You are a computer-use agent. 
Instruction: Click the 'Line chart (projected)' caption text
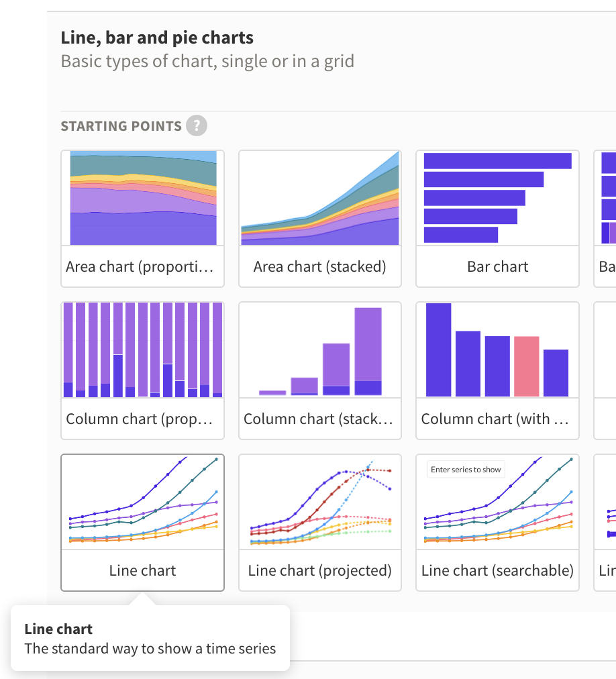coord(320,570)
